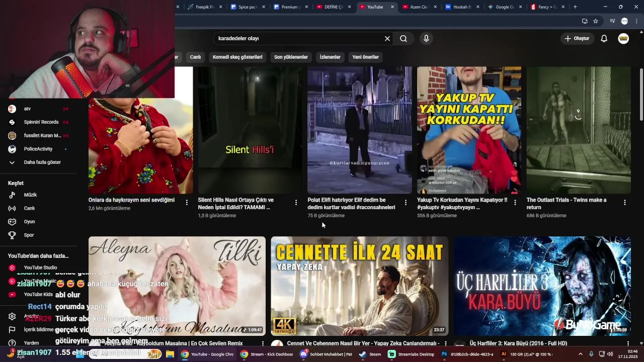
Task: Select the Yeni öneriler chip
Action: [365, 57]
